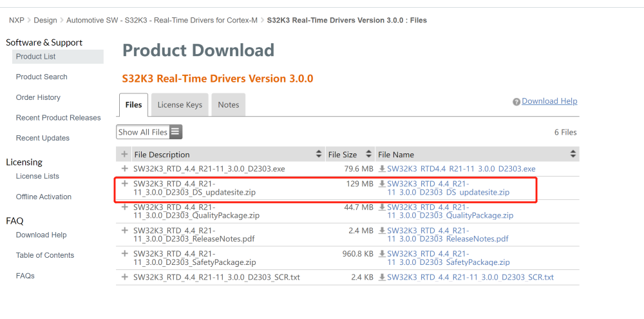Click Design in the breadcrumb
Image resolution: width=644 pixels, height=319 pixels.
[45, 20]
